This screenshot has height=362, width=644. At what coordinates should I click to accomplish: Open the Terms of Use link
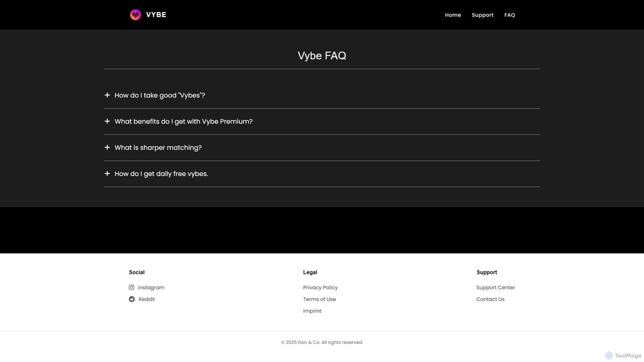tap(319, 299)
